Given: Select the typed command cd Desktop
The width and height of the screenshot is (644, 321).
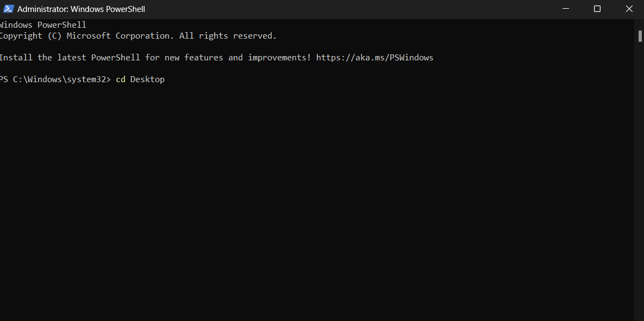Looking at the screenshot, I should tap(140, 79).
